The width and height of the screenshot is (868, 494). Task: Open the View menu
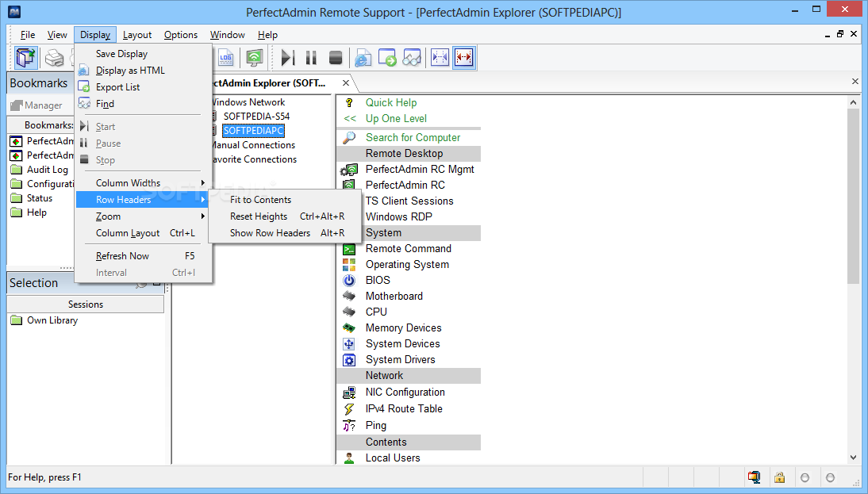pyautogui.click(x=57, y=35)
